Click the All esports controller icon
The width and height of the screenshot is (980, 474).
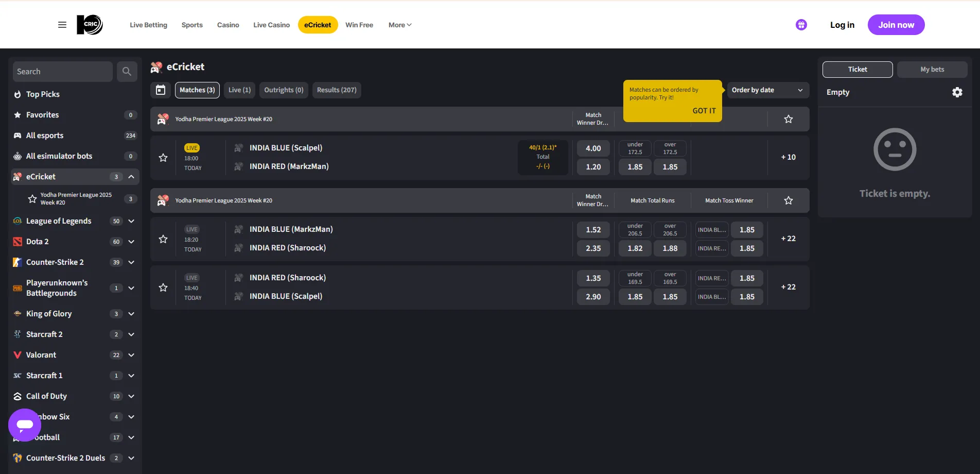point(17,136)
